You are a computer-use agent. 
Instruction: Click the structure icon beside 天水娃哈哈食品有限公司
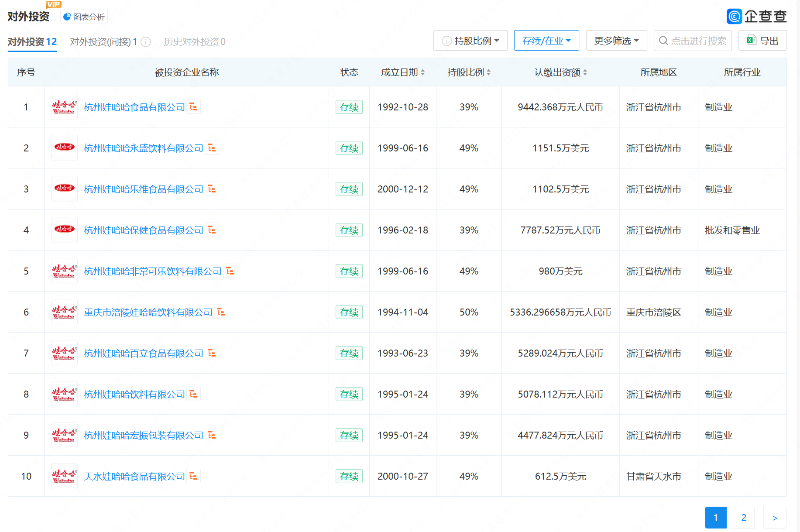point(193,476)
